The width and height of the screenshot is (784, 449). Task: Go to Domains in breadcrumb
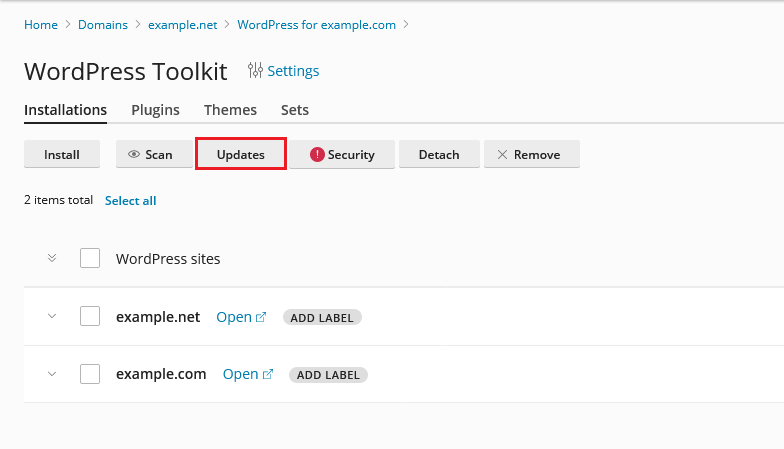(x=103, y=24)
